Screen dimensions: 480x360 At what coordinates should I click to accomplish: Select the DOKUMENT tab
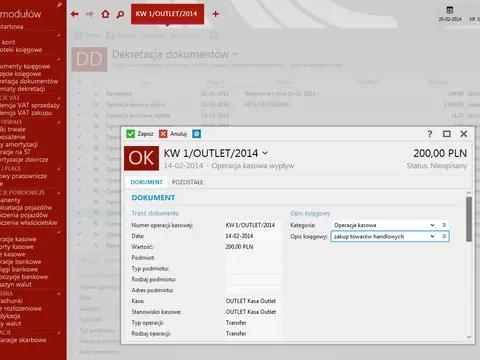point(147,182)
